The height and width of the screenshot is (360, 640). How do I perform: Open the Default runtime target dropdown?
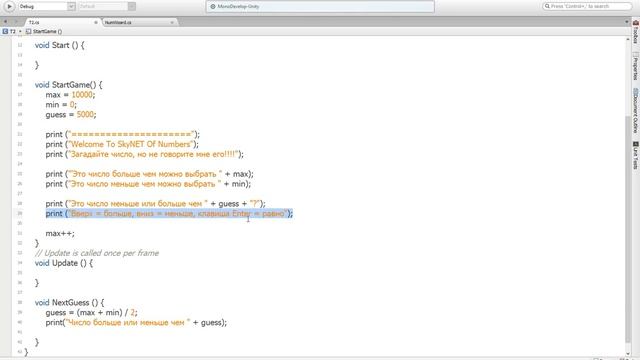(x=107, y=7)
